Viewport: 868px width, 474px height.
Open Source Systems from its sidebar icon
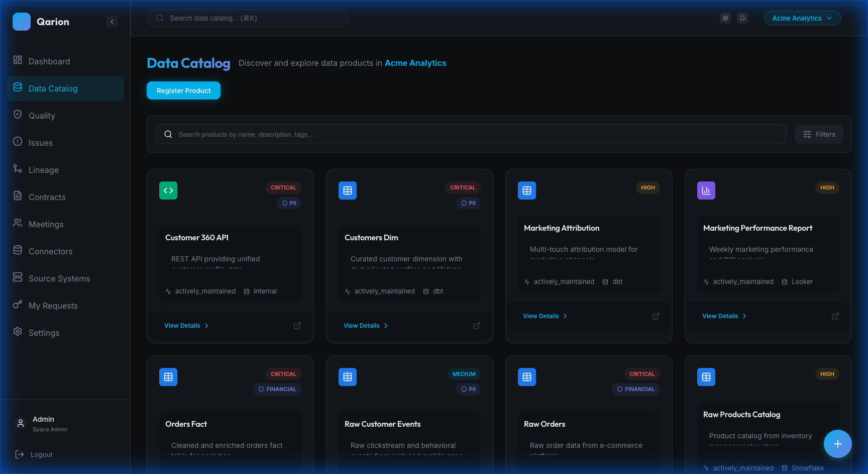pyautogui.click(x=18, y=278)
